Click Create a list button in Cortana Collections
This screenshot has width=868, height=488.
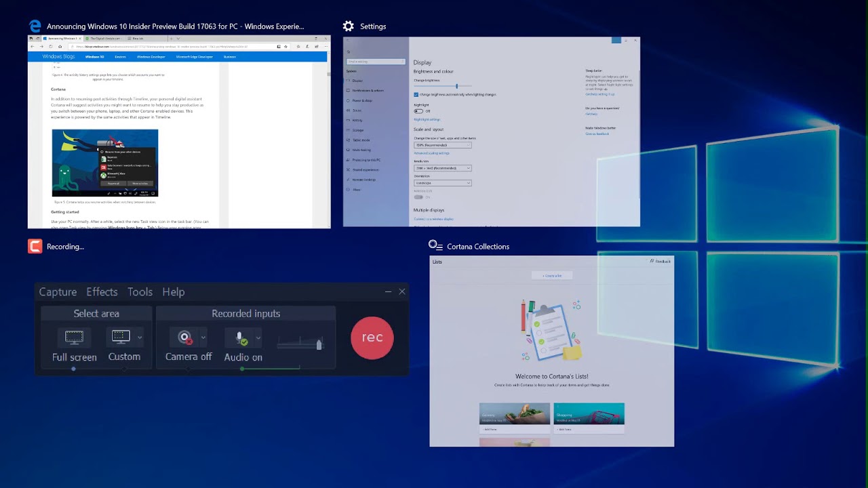(x=552, y=275)
